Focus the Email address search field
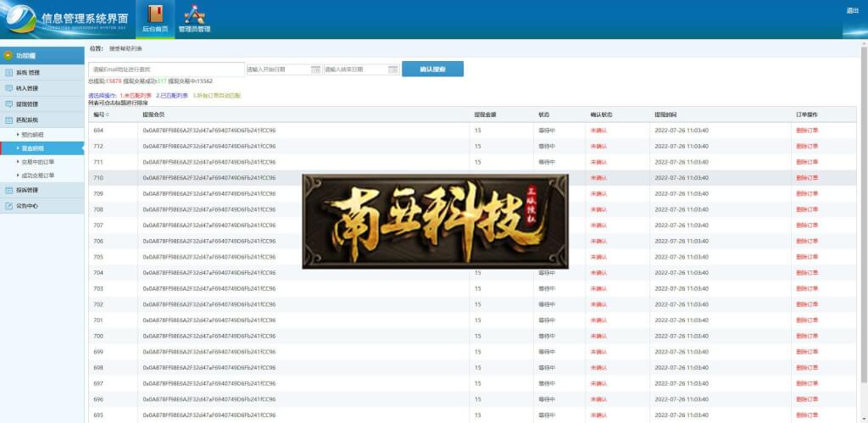This screenshot has height=423, width=868. 166,70
